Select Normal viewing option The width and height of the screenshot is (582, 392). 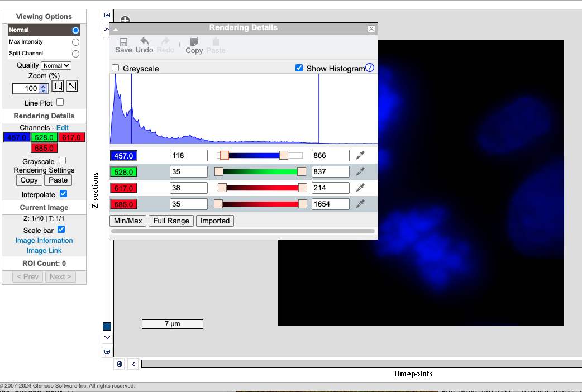click(x=76, y=30)
